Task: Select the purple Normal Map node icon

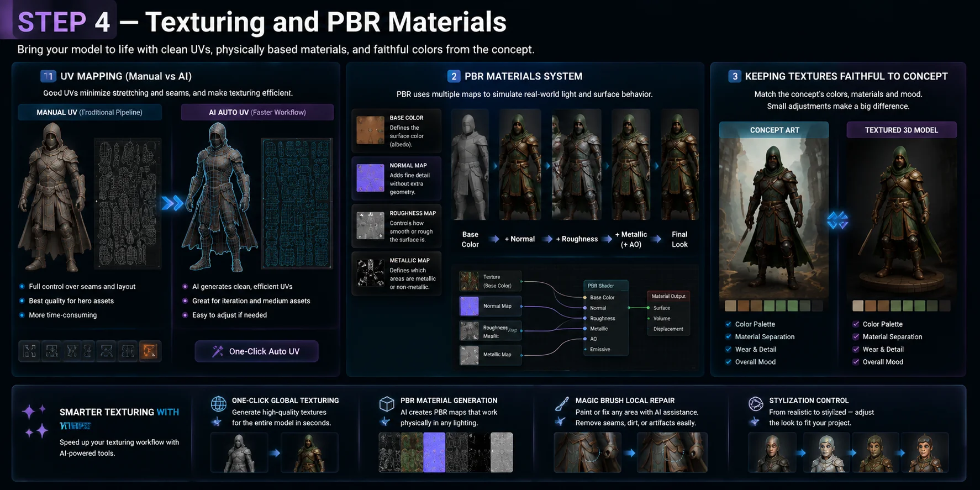Action: (470, 306)
